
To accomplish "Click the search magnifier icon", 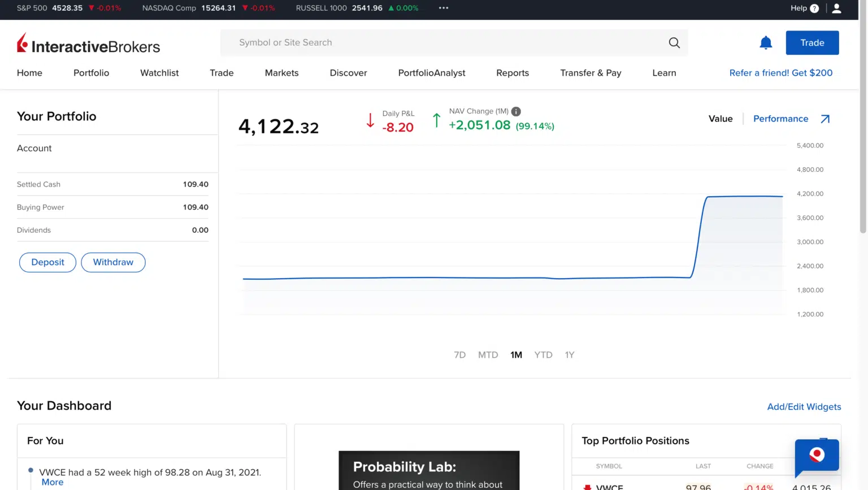I will coord(674,42).
